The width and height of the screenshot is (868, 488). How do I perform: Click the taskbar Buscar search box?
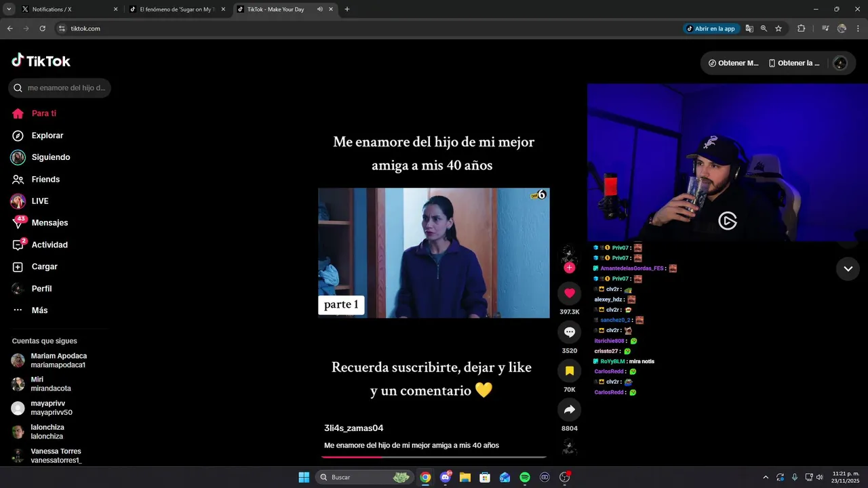pos(365,477)
